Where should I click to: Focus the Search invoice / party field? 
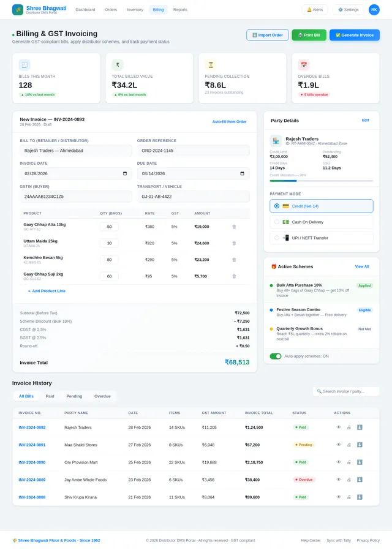coord(346,391)
